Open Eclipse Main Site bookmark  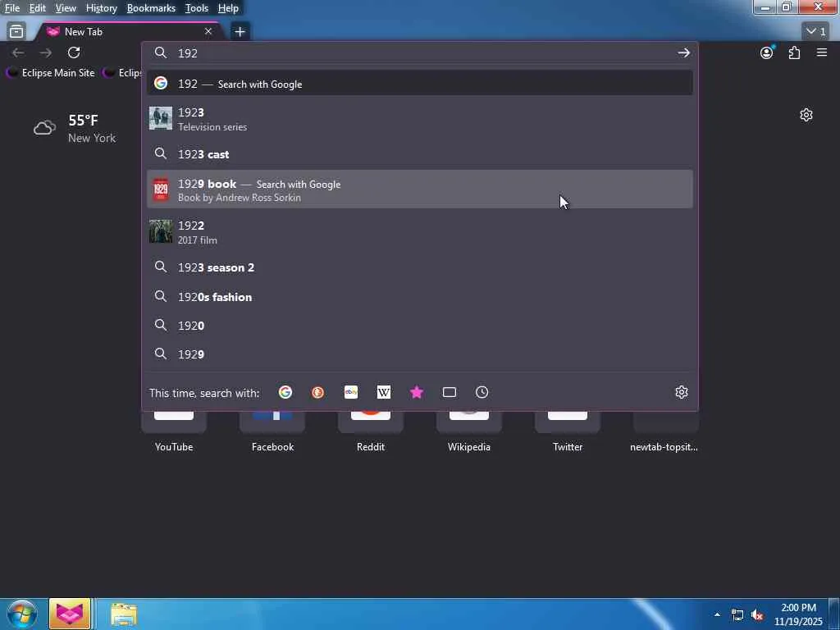(50, 73)
